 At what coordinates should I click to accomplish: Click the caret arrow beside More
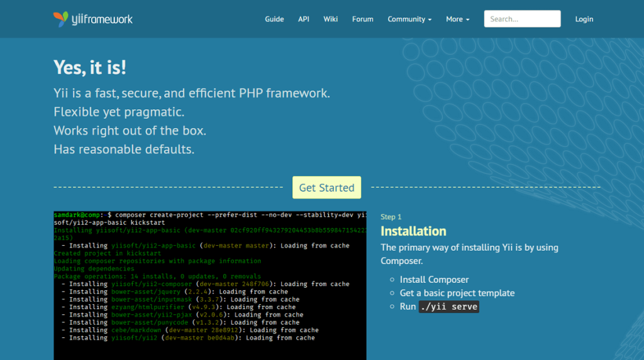(468, 20)
